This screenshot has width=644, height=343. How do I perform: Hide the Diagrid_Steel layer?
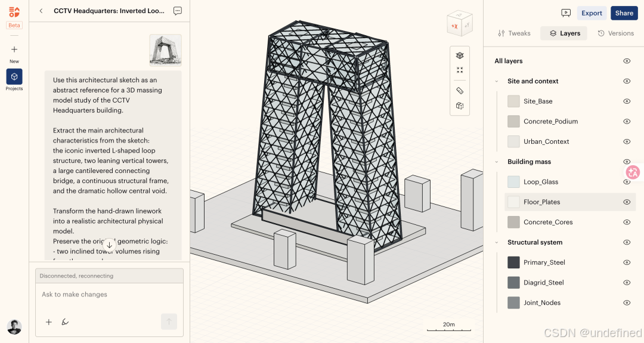(627, 283)
